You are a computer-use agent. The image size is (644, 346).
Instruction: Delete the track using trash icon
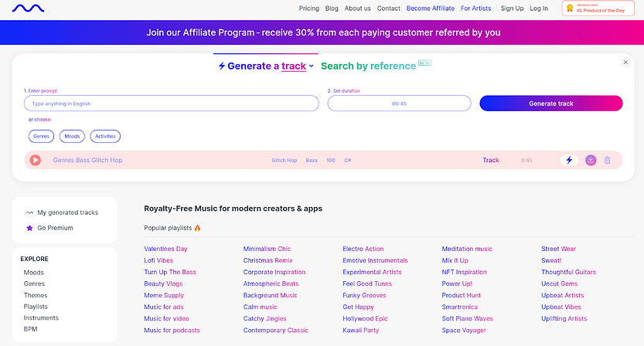[x=608, y=160]
